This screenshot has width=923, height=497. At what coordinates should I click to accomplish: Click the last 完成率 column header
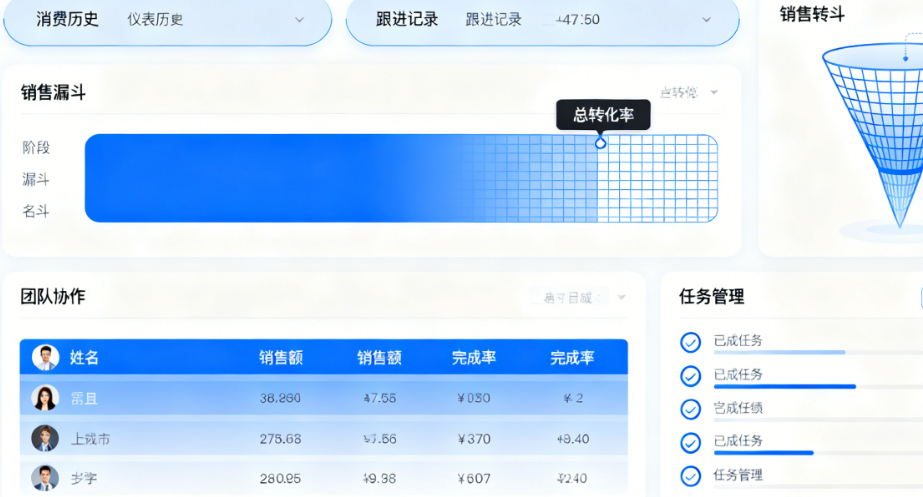pos(572,357)
